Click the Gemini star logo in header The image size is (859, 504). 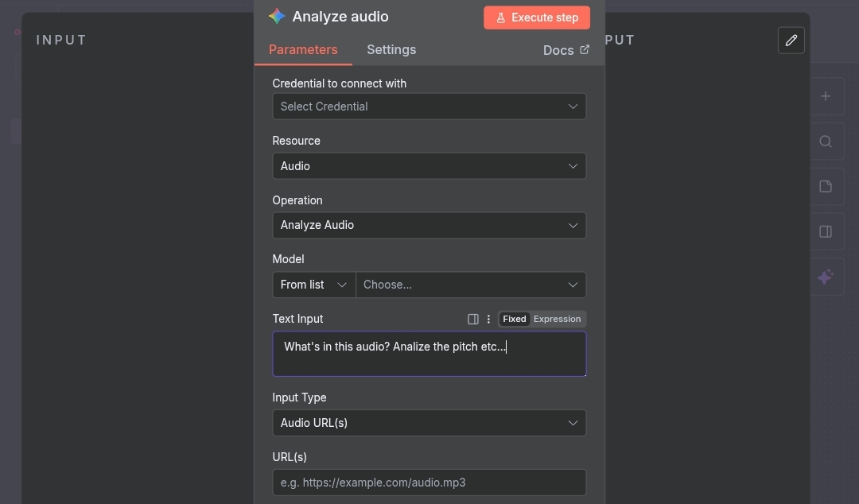pyautogui.click(x=277, y=17)
